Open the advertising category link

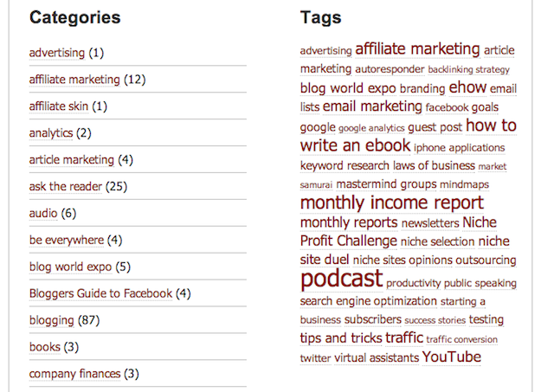pyautogui.click(x=57, y=53)
